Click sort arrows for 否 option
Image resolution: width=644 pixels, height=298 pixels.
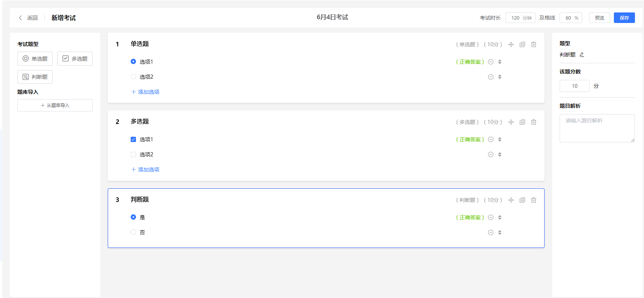pyautogui.click(x=500, y=232)
